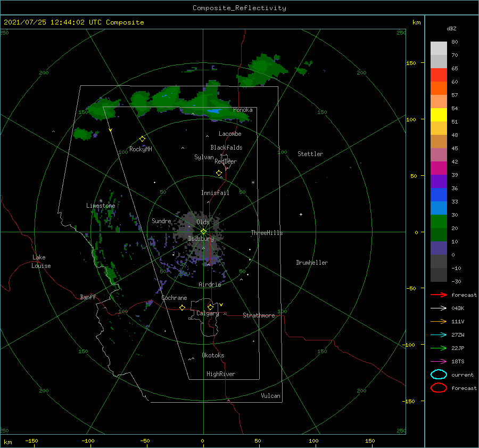Click the blue reflectivity core near Ponoka
This screenshot has height=448, width=479.
tap(214, 111)
